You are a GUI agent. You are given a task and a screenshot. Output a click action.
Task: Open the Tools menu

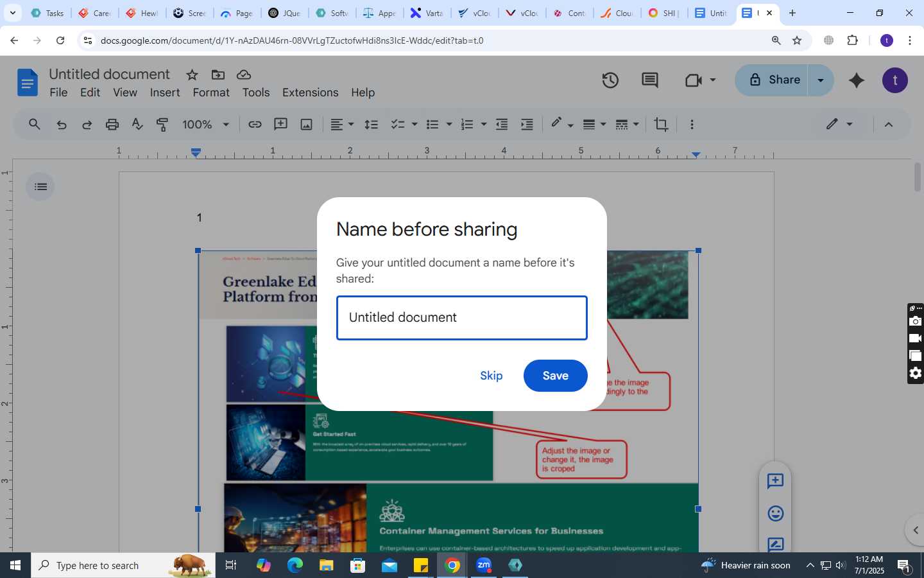pos(256,92)
